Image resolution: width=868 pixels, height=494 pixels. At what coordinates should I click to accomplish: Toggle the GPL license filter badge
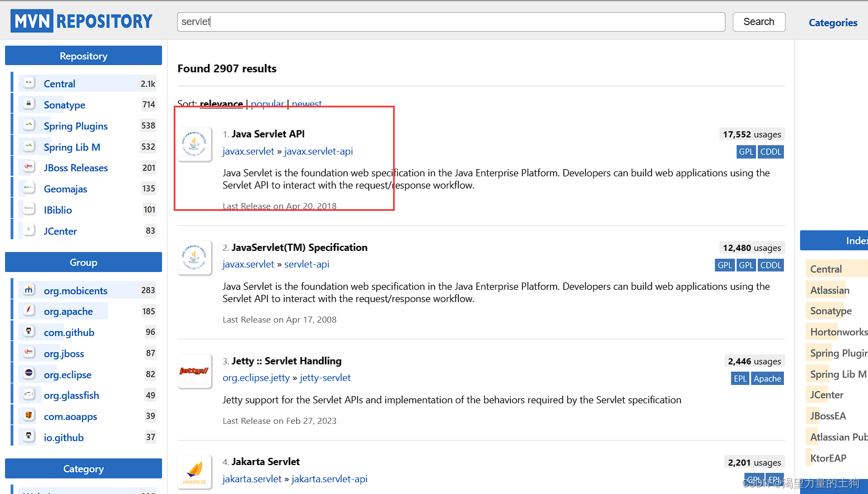(746, 151)
